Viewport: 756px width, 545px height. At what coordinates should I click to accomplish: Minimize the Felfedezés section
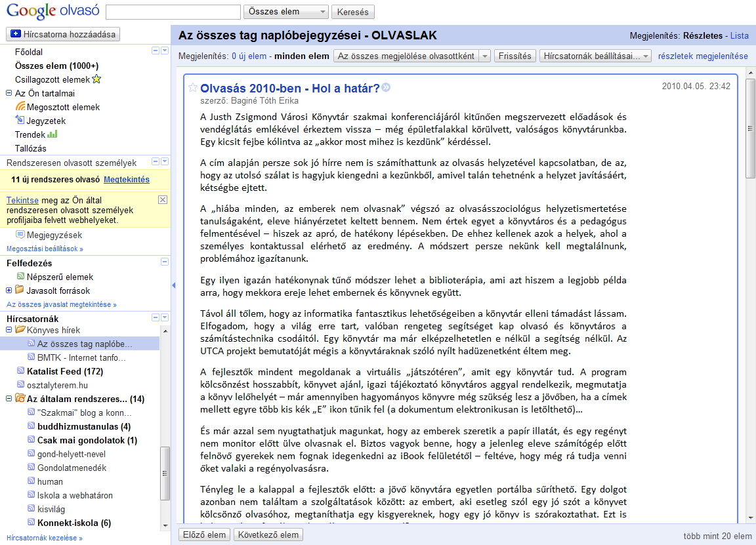pyautogui.click(x=165, y=262)
